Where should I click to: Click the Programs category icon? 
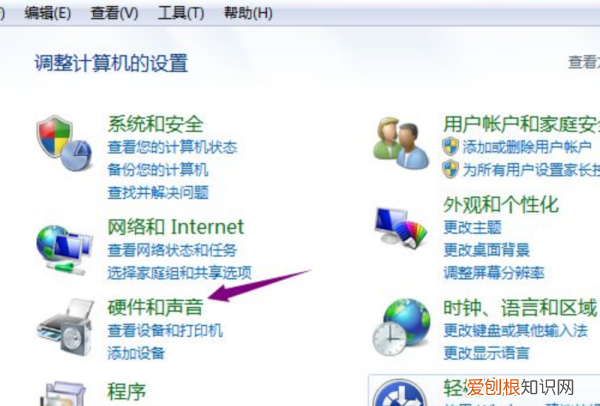tap(63, 394)
